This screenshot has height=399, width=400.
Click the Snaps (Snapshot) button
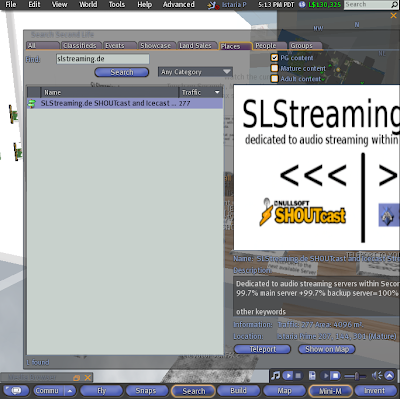click(x=146, y=391)
